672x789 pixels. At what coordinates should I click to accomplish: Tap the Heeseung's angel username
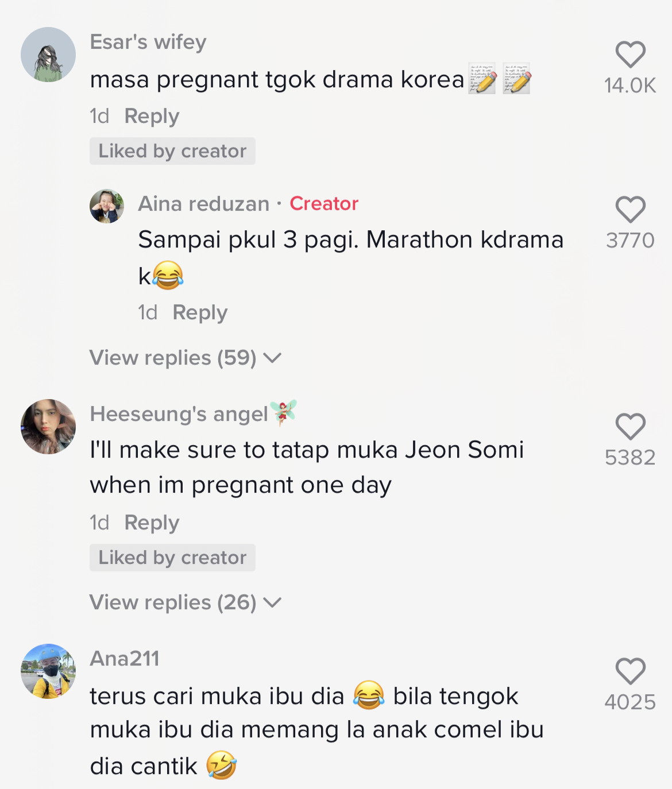[x=179, y=414]
